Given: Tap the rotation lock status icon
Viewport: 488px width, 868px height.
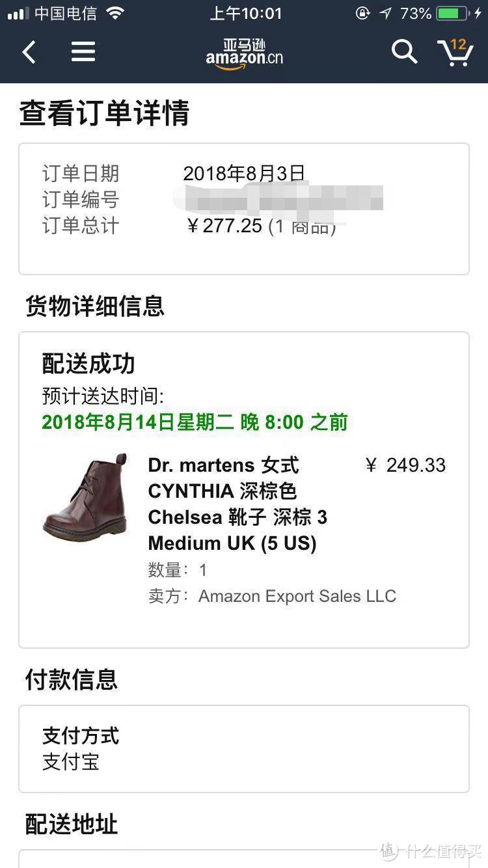Looking at the screenshot, I should tap(363, 13).
